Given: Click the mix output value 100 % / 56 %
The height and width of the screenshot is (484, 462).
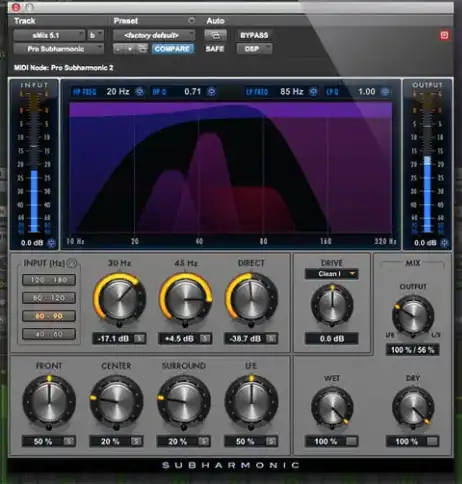Looking at the screenshot, I should 413,350.
